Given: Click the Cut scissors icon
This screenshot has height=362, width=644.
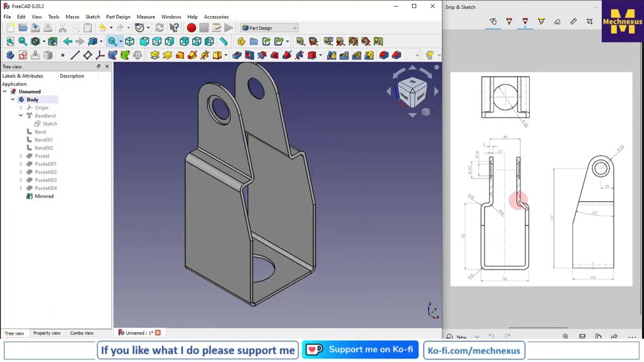Looking at the screenshot, I should [63, 28].
